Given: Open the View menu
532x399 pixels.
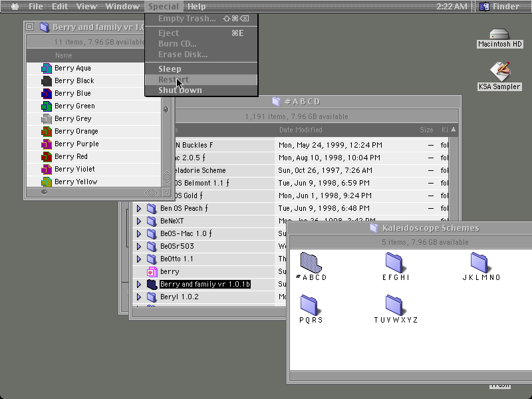Looking at the screenshot, I should [86, 7].
